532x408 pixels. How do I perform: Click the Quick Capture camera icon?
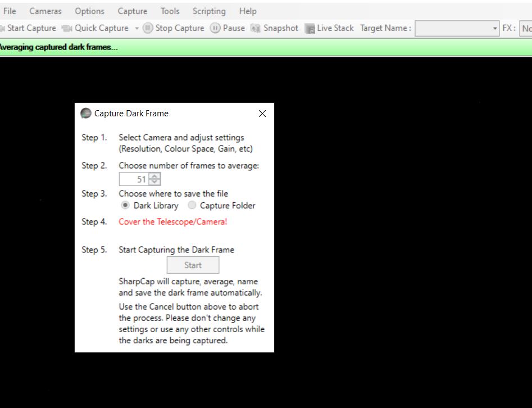[67, 29]
